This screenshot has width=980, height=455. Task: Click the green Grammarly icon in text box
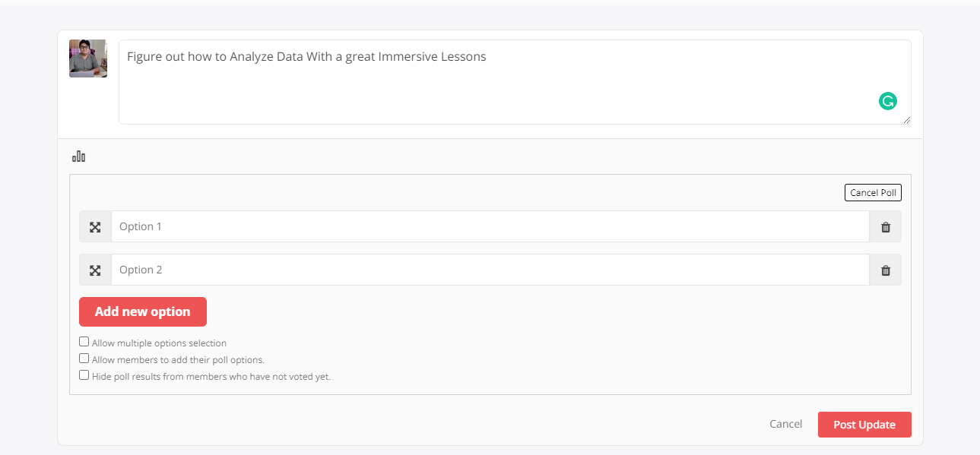coord(888,101)
